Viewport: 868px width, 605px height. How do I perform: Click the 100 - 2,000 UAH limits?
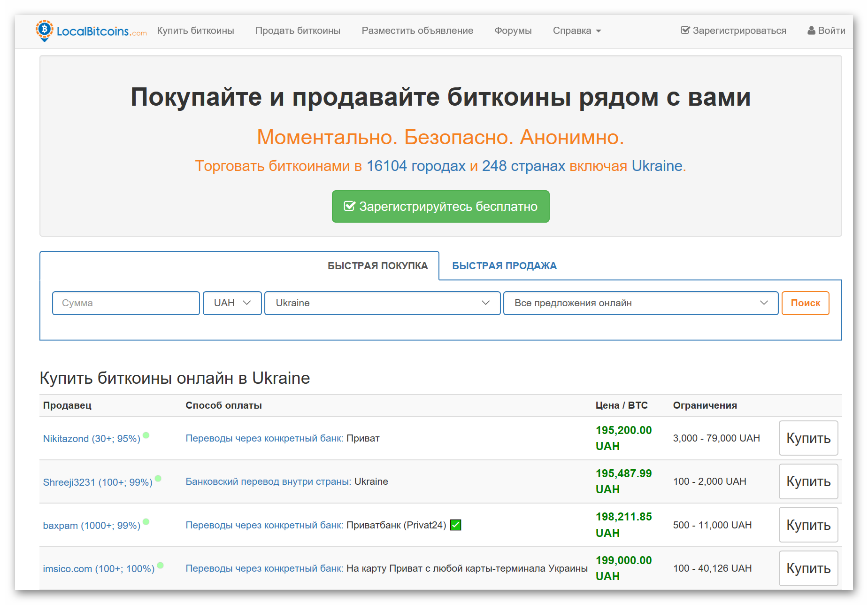pyautogui.click(x=709, y=481)
